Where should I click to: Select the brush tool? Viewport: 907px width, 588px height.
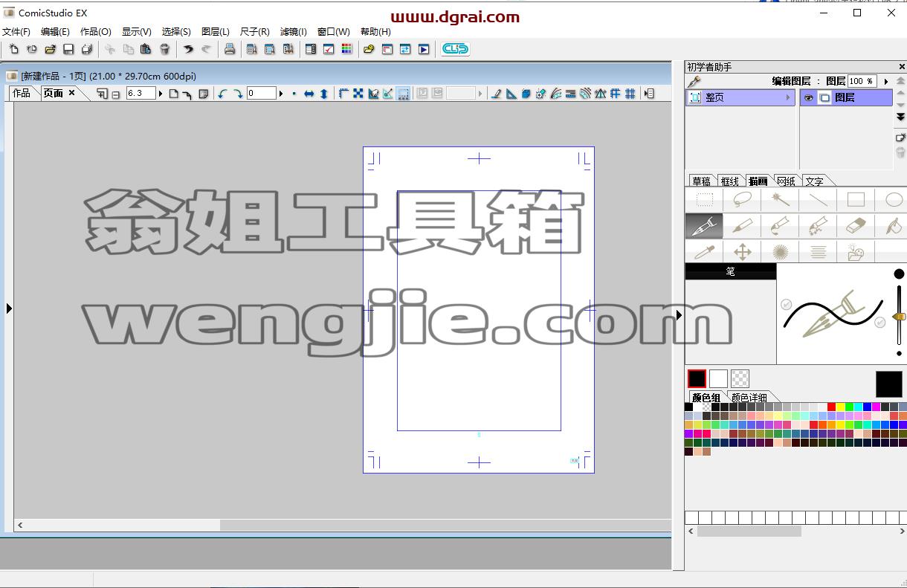(x=780, y=225)
